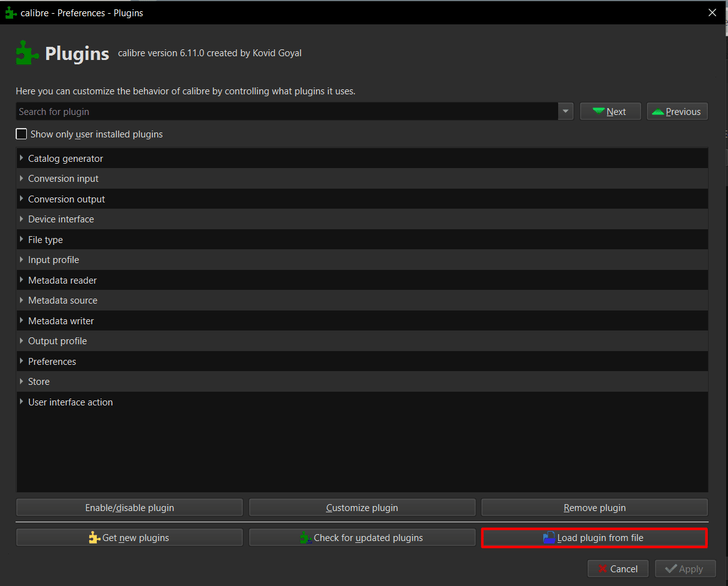This screenshot has width=728, height=586.
Task: Click the green up arrow Previous icon
Action: click(x=657, y=111)
